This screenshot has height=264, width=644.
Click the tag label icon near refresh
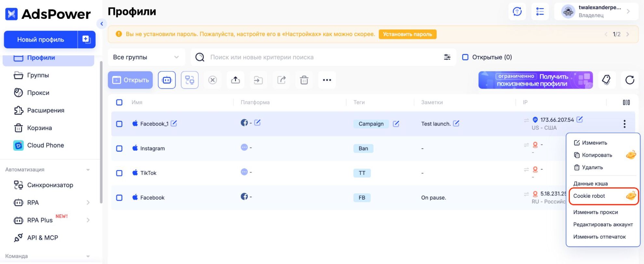[606, 80]
